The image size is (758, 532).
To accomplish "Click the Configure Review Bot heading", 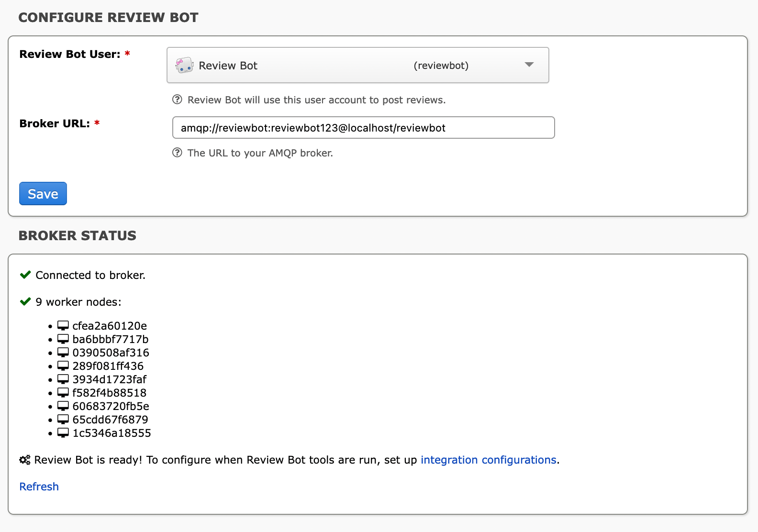I will [109, 17].
